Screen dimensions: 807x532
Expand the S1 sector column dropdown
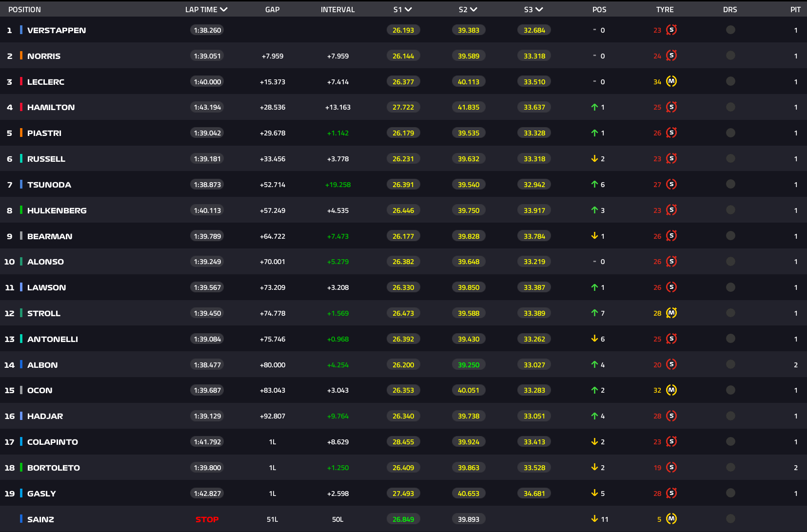pyautogui.click(x=408, y=9)
